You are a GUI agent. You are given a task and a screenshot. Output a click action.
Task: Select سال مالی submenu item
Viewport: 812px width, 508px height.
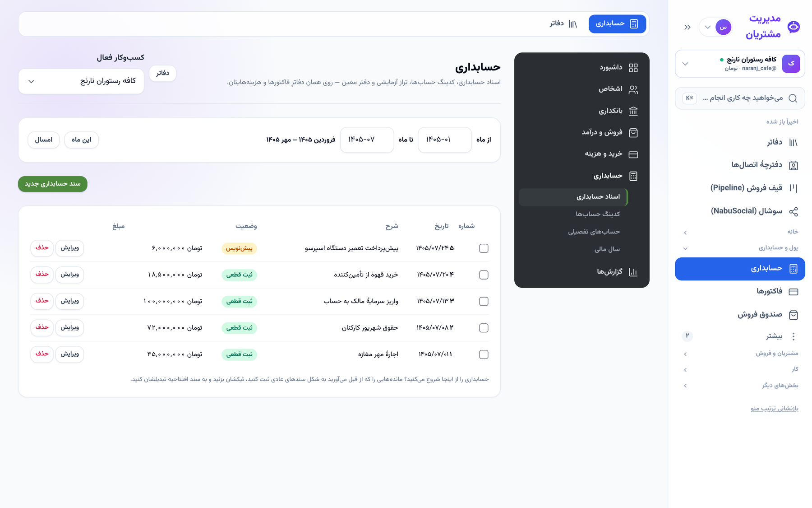point(573,249)
